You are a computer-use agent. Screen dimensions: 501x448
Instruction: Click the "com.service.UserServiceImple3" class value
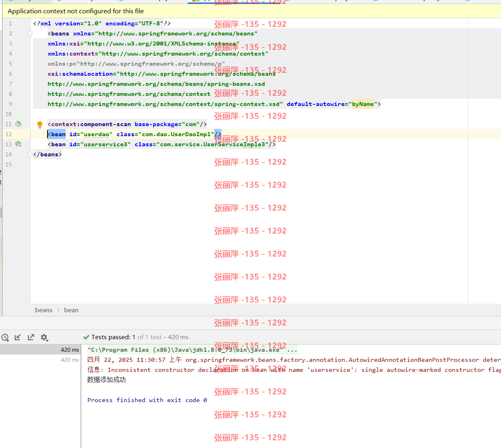213,145
